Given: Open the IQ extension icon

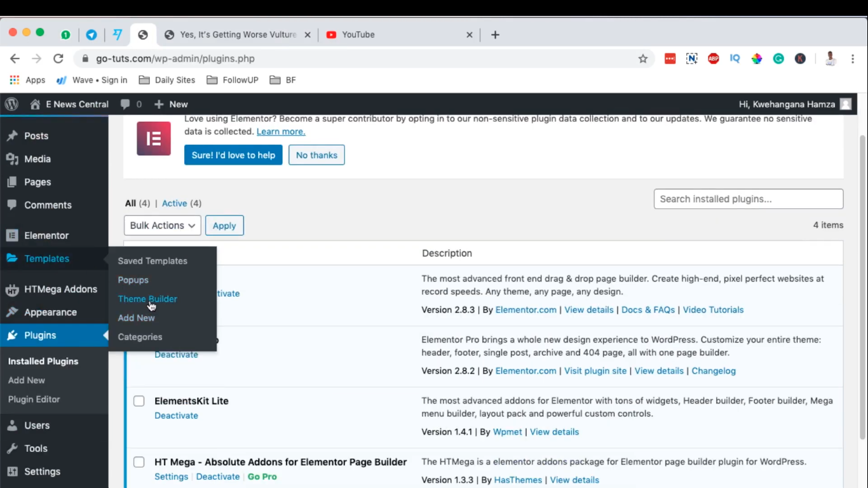Looking at the screenshot, I should pos(735,58).
